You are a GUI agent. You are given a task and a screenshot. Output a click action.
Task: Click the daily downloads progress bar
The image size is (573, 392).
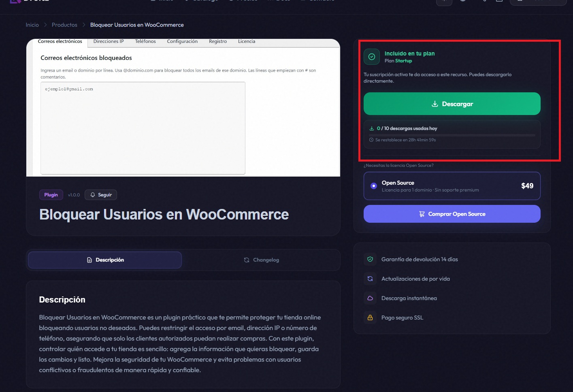coord(452,135)
